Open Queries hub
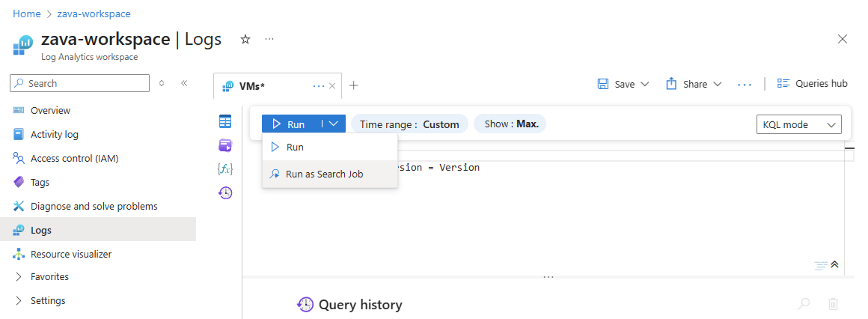The height and width of the screenshot is (319, 868). [813, 84]
